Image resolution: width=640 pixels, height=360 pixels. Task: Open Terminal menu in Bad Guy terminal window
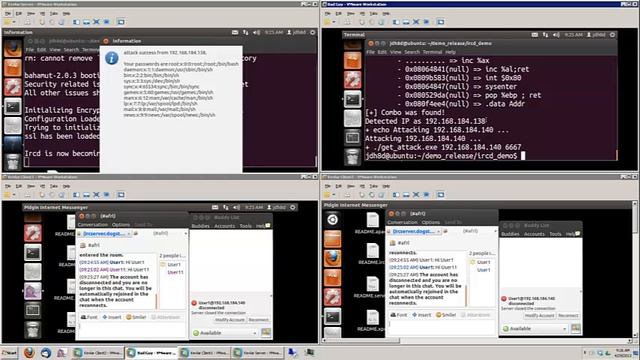pos(432,52)
